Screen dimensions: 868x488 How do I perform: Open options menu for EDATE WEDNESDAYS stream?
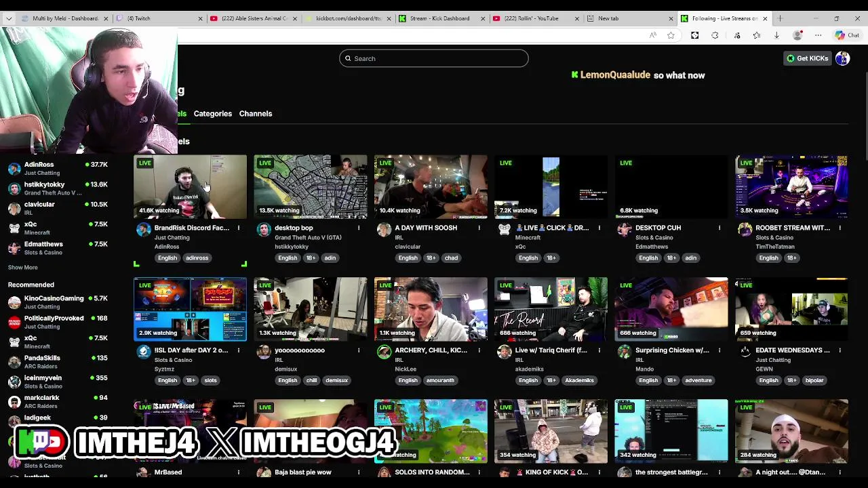tap(840, 350)
